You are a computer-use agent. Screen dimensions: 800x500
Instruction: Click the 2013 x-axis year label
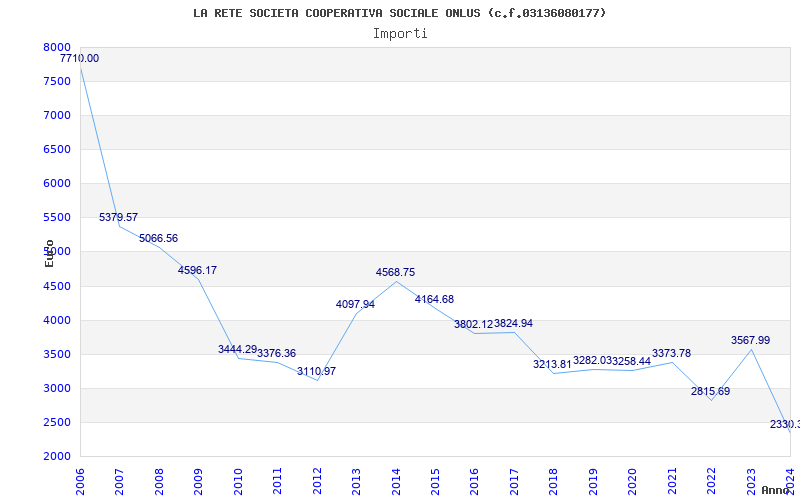(357, 481)
